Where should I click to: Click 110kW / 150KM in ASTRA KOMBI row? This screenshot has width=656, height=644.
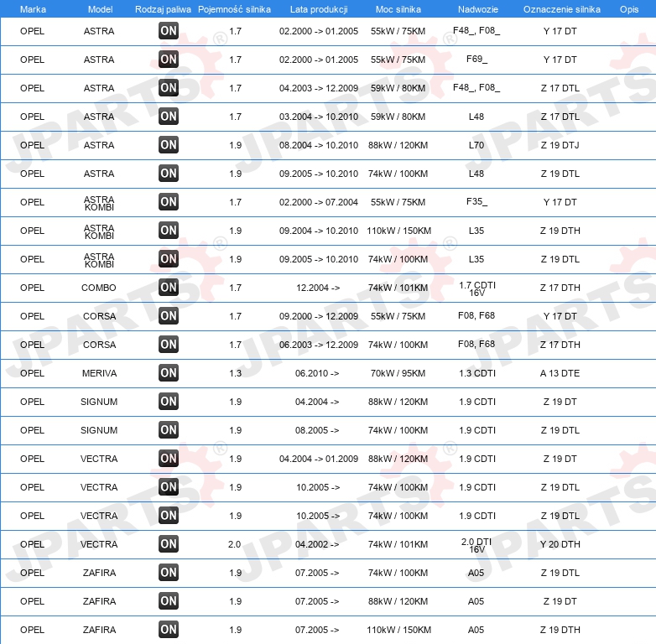[398, 231]
